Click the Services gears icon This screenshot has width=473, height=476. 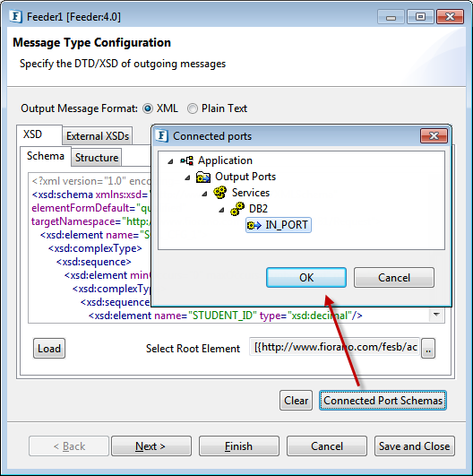tap(220, 193)
